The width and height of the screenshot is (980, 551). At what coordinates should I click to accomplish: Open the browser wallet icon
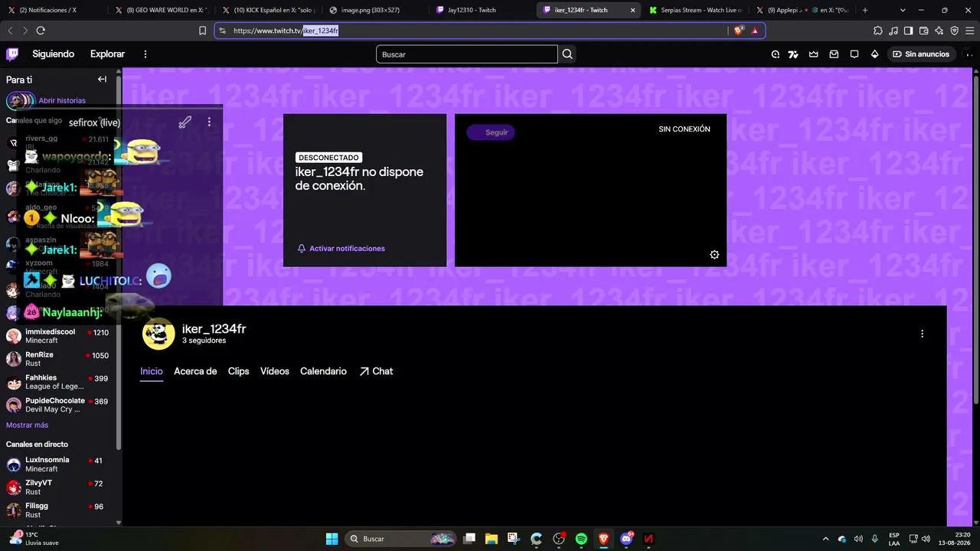(x=923, y=31)
